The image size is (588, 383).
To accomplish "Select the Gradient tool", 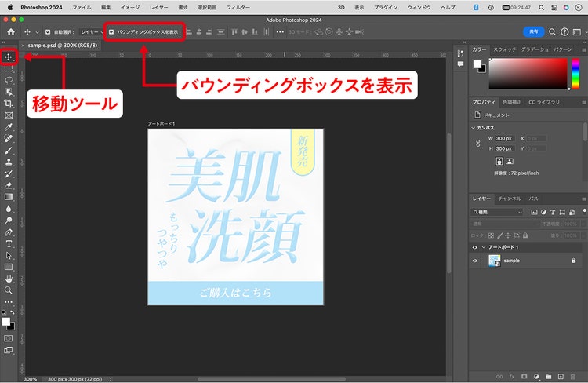I will point(9,197).
